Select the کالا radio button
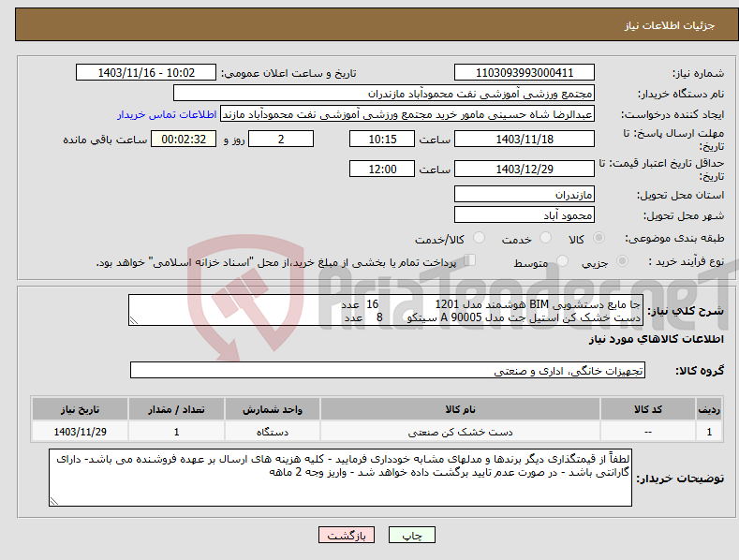This screenshot has width=739, height=560. click(599, 238)
